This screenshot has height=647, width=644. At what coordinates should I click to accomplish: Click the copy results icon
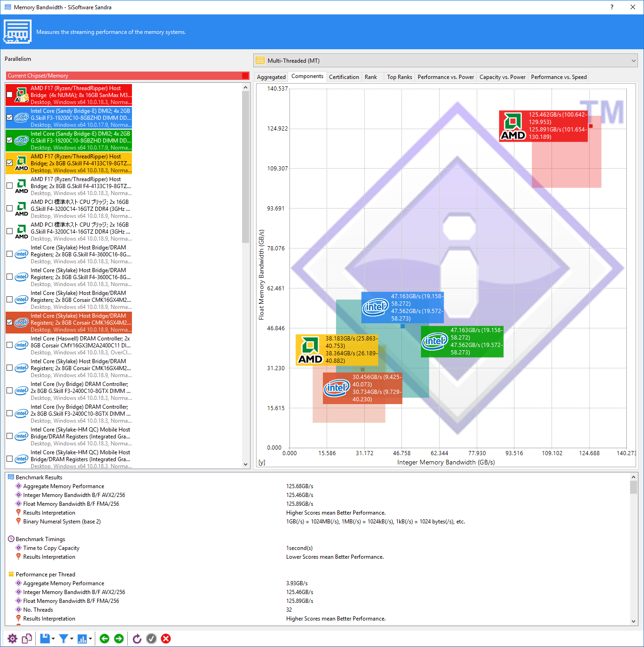(27, 639)
